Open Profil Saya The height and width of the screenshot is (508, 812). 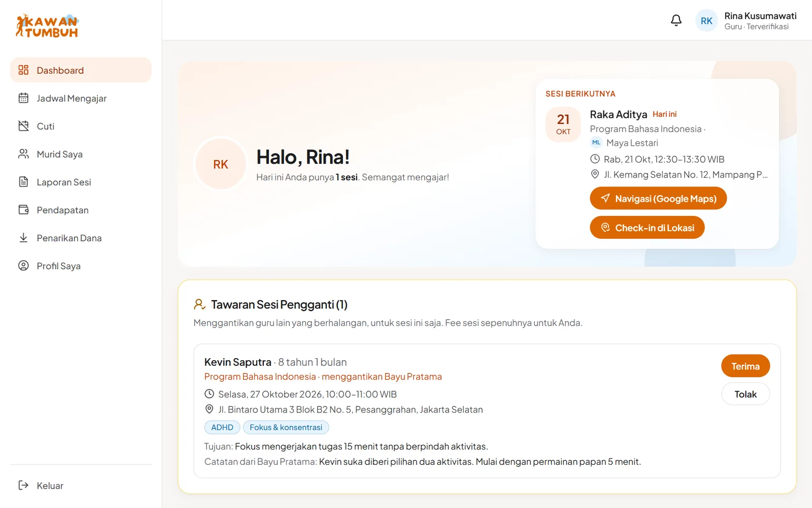[x=81, y=266]
